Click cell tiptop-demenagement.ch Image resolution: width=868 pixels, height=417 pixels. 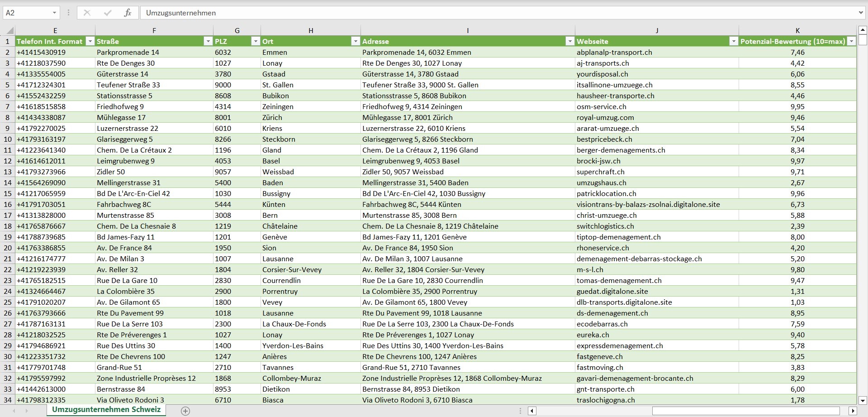coord(657,237)
